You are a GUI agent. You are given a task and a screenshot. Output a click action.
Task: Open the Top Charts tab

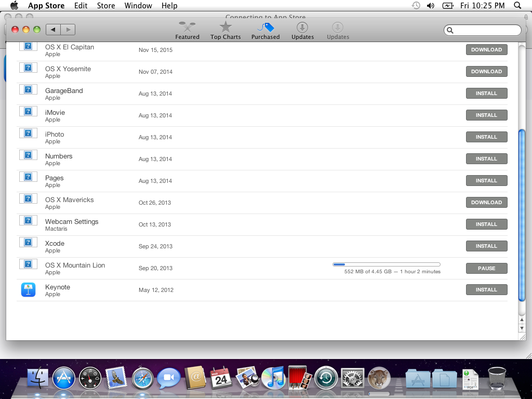point(225,31)
